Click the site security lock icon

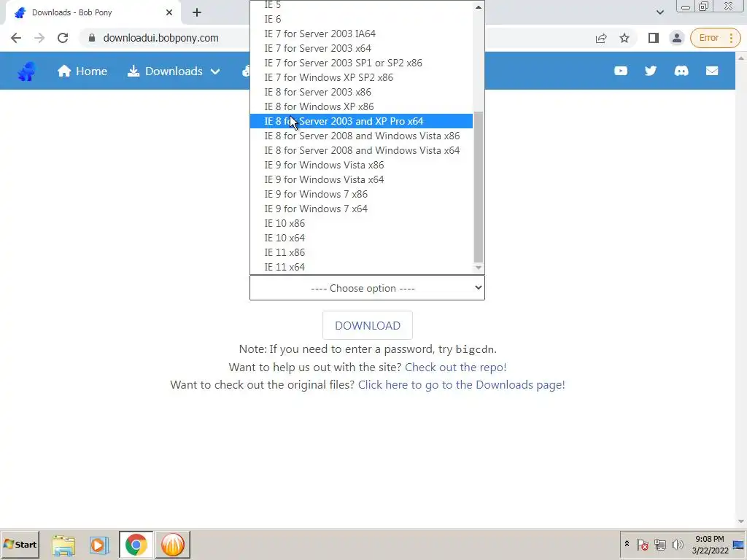92,38
